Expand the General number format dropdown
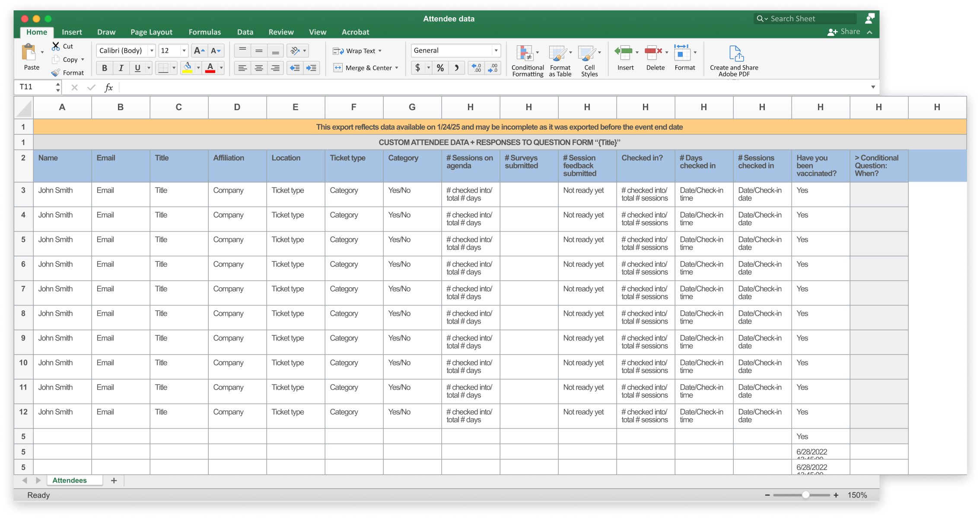980x518 pixels. [x=496, y=51]
